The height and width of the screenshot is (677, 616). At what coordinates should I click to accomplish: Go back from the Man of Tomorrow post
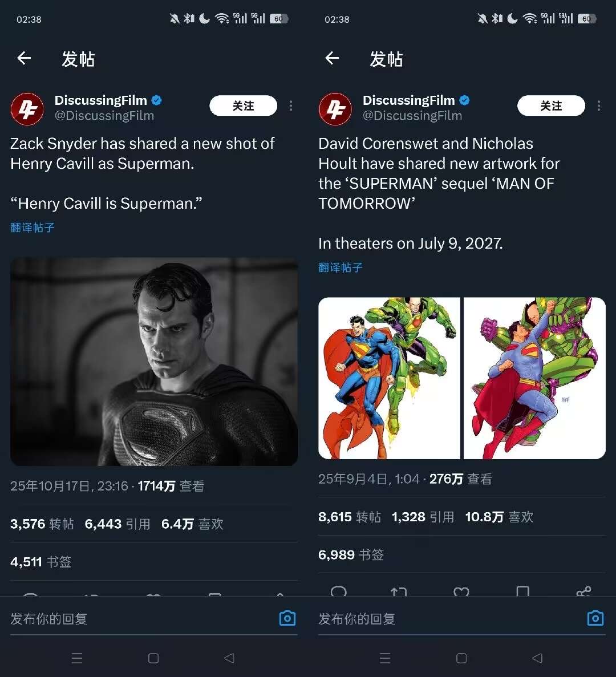pyautogui.click(x=332, y=58)
